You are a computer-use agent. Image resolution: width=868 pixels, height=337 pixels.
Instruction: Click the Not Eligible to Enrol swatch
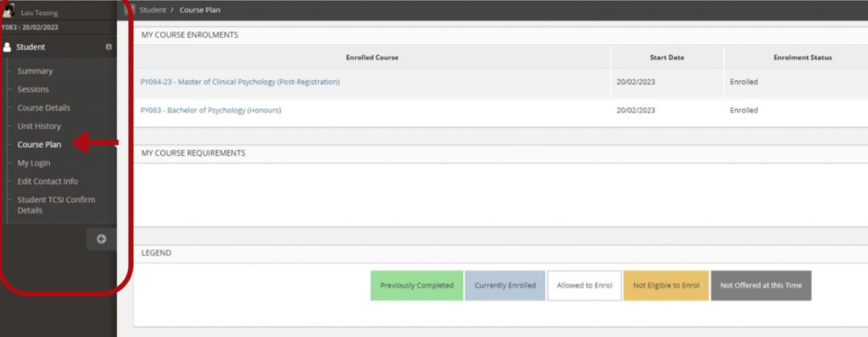click(x=666, y=285)
